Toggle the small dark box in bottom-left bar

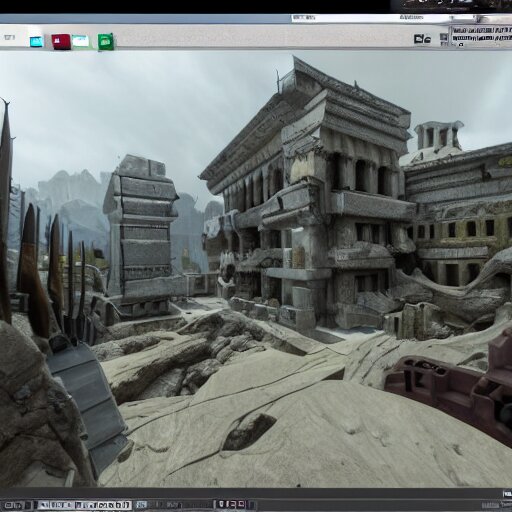pyautogui.click(x=28, y=505)
